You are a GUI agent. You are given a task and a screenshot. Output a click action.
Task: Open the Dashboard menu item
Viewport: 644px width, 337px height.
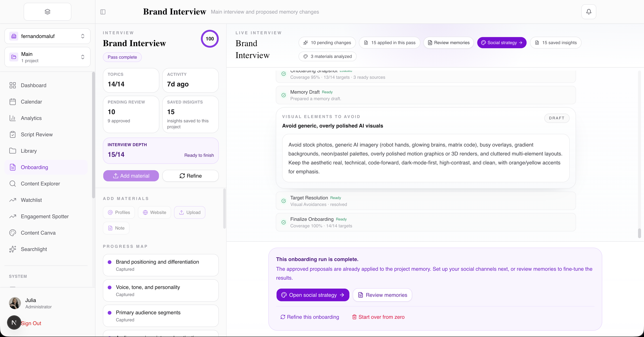point(34,85)
